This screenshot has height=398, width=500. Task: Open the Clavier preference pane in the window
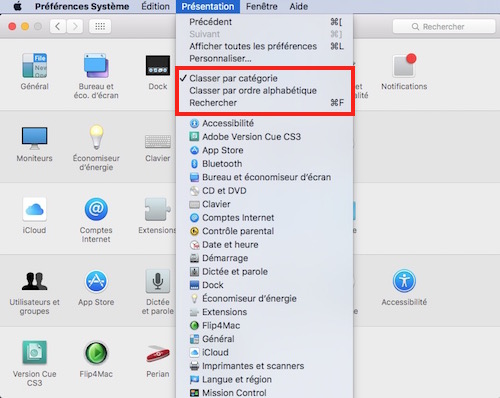click(x=158, y=142)
